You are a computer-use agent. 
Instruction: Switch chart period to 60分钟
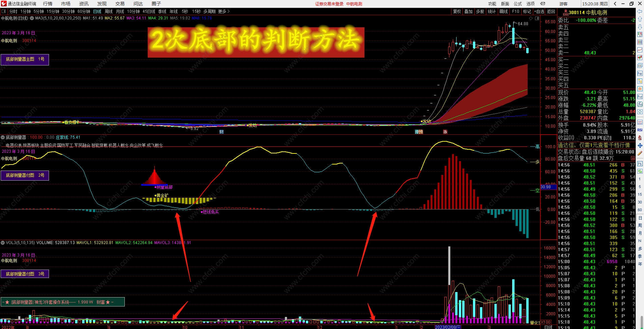coord(84,11)
